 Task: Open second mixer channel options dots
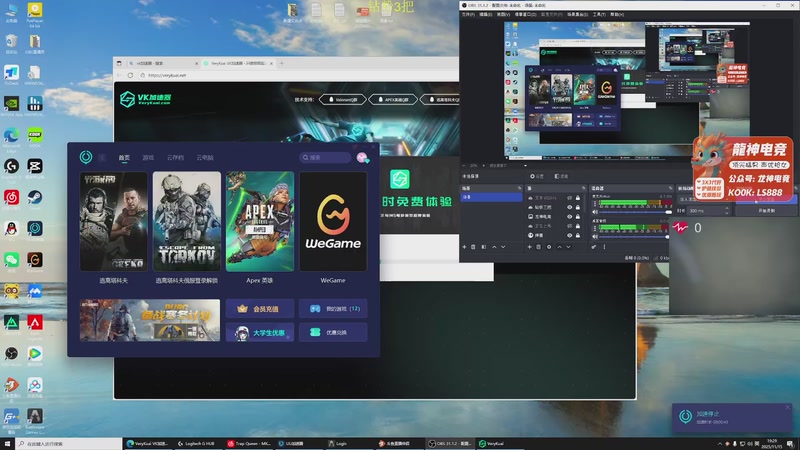595,228
